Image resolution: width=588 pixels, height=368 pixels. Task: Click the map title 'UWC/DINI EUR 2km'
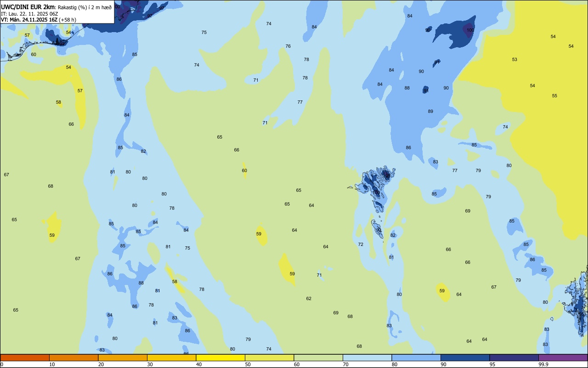pos(28,6)
